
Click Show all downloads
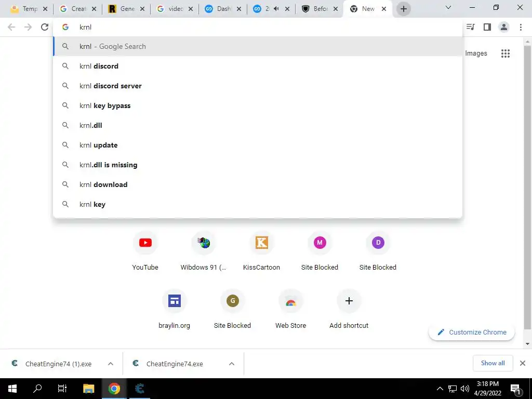493,363
